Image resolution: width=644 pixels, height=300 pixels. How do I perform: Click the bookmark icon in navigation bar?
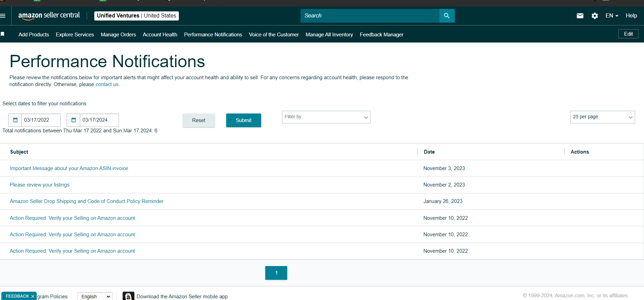tap(2, 34)
